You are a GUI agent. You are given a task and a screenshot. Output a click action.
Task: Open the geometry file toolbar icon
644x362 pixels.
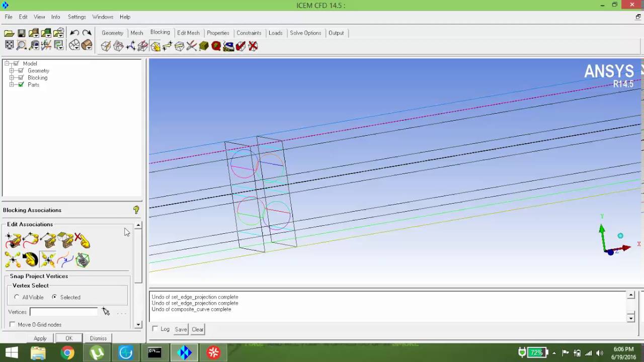[x=34, y=33]
